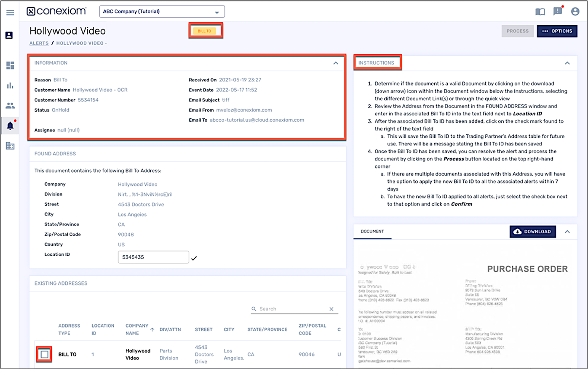
Task: Open the people group sidebar icon
Action: pos(10,106)
